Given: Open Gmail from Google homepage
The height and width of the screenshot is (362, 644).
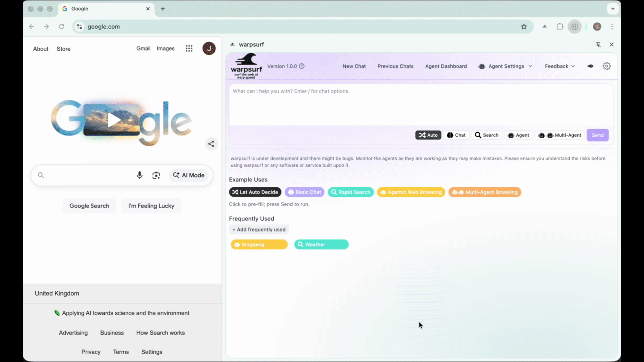Looking at the screenshot, I should [143, 48].
